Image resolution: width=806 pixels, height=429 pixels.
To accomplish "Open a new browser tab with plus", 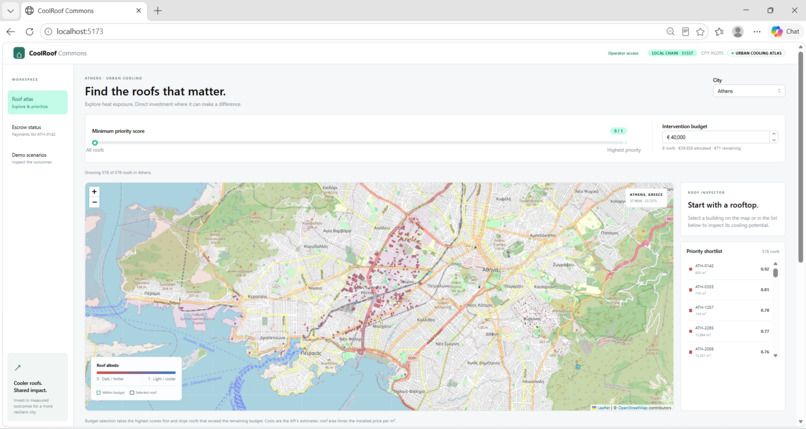I will [x=158, y=10].
